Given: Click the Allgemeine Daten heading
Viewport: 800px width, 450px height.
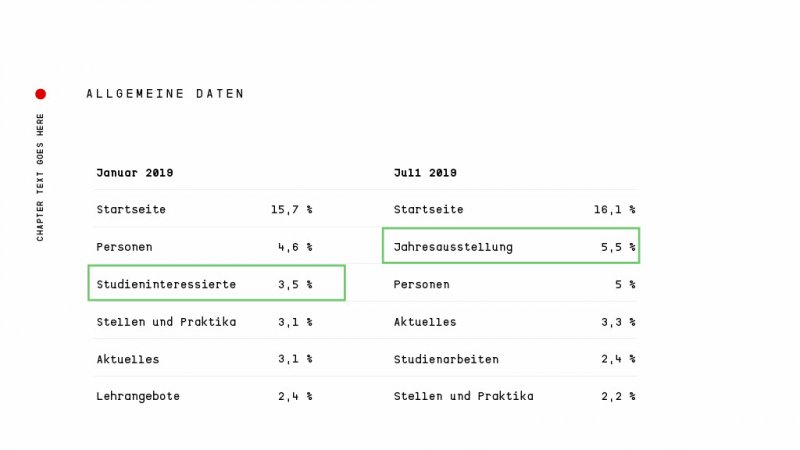Looking at the screenshot, I should (165, 94).
